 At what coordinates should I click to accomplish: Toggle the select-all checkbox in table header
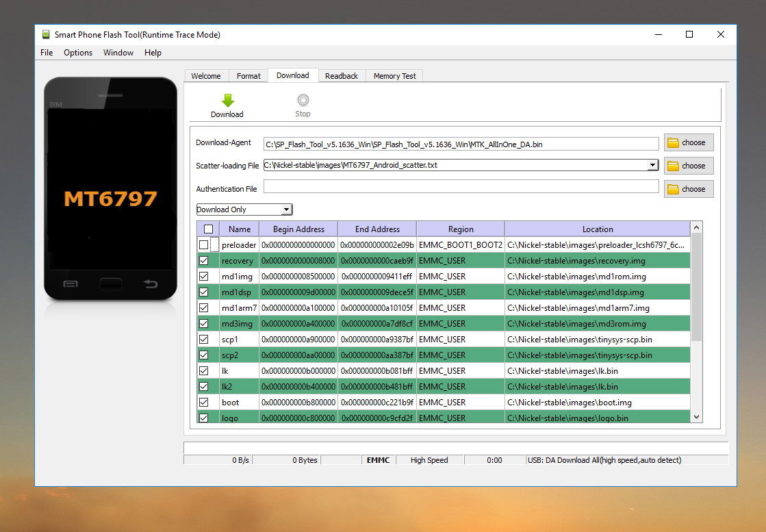[208, 229]
